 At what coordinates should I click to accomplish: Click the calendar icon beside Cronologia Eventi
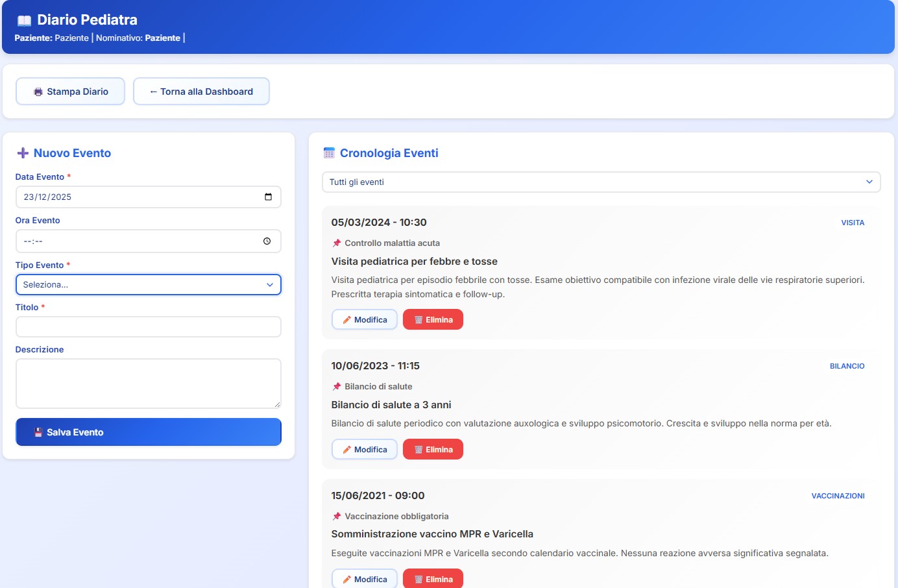[x=329, y=153]
